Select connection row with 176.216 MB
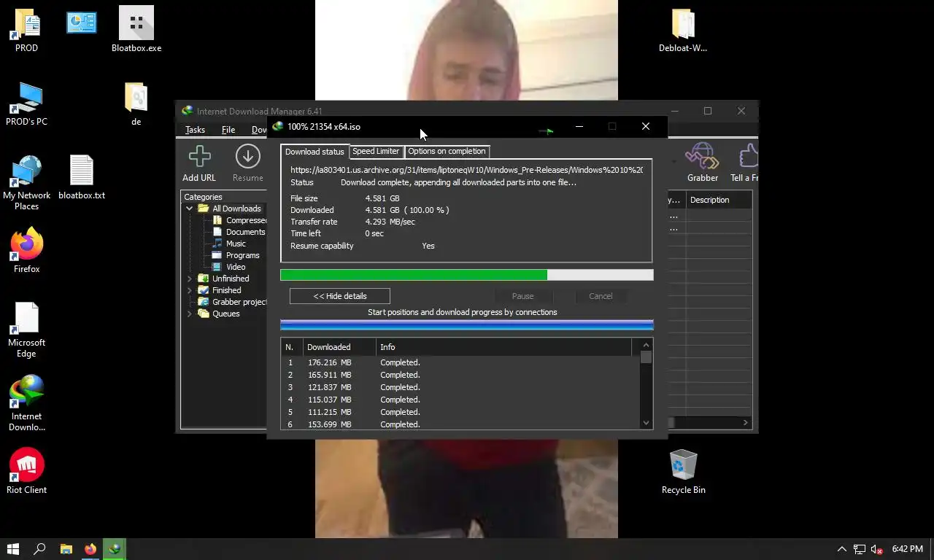 (x=460, y=362)
